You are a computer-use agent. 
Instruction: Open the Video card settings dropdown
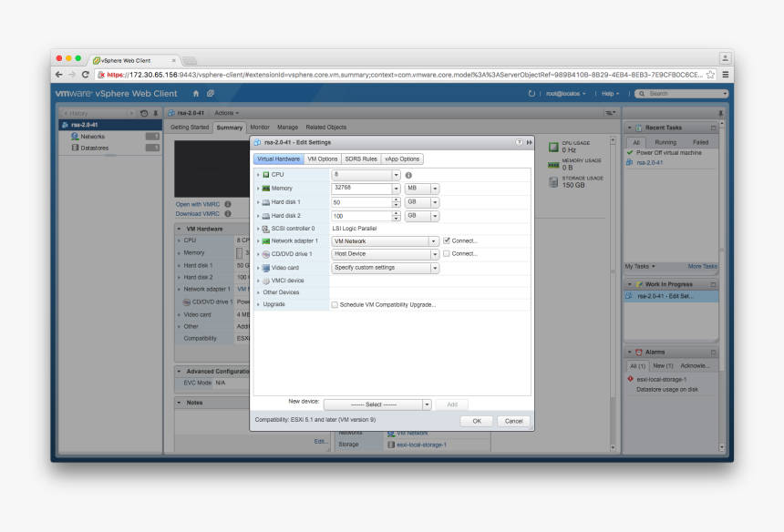[435, 268]
